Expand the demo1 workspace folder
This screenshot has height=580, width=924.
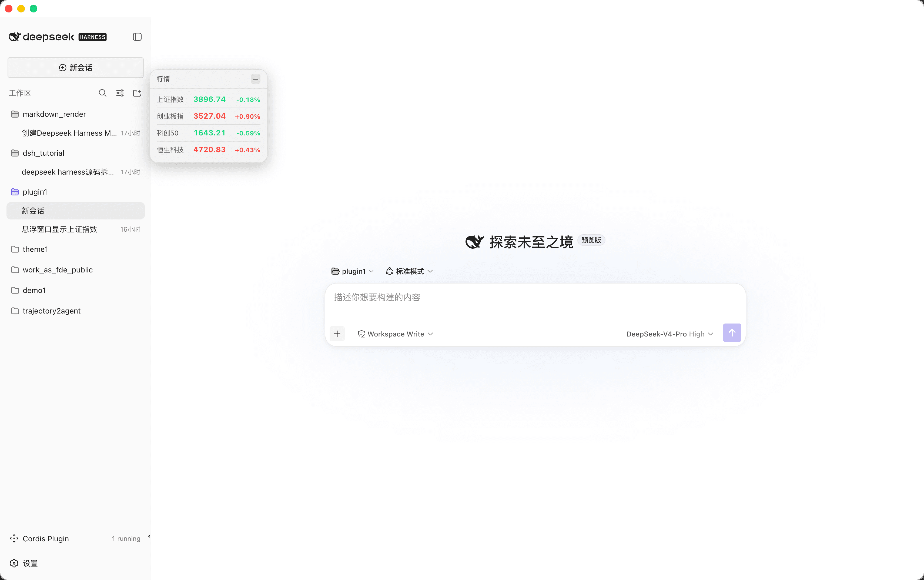(x=76, y=290)
